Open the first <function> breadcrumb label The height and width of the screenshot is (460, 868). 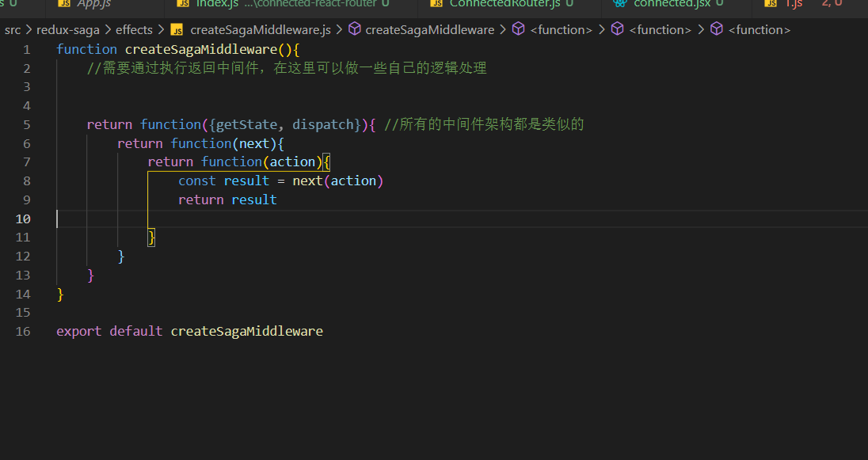[562, 29]
